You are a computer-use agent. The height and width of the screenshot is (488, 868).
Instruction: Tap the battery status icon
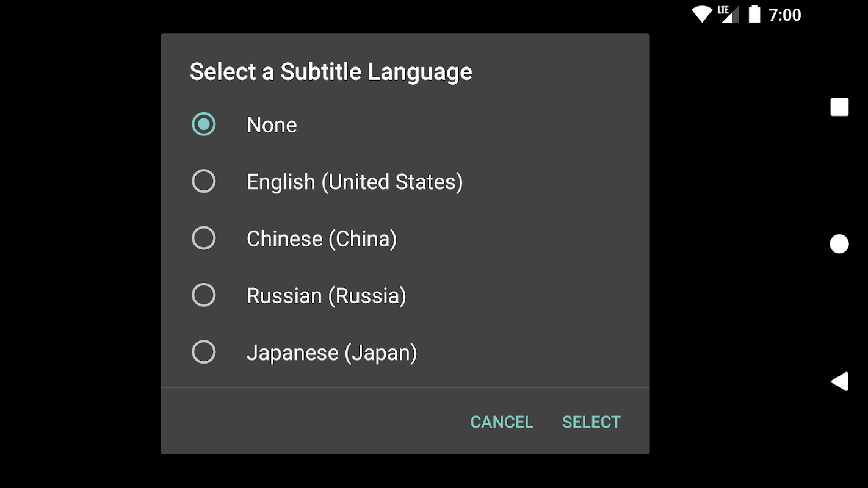754,14
